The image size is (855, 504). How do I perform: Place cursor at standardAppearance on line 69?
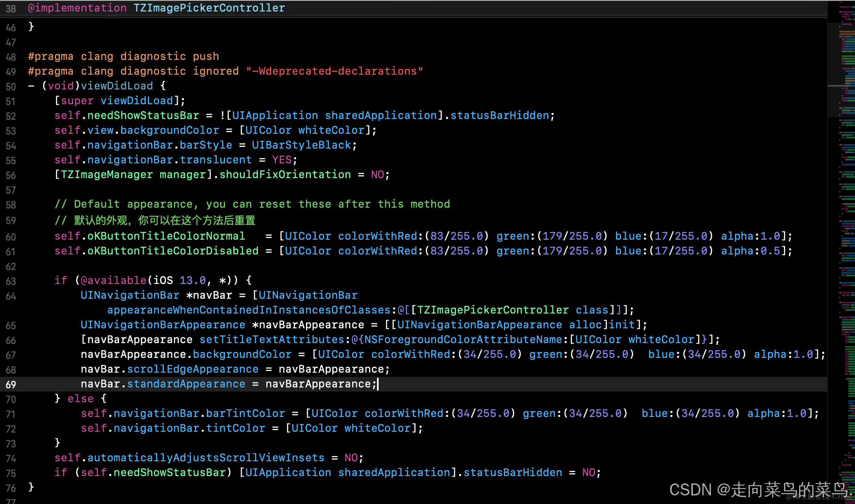186,384
